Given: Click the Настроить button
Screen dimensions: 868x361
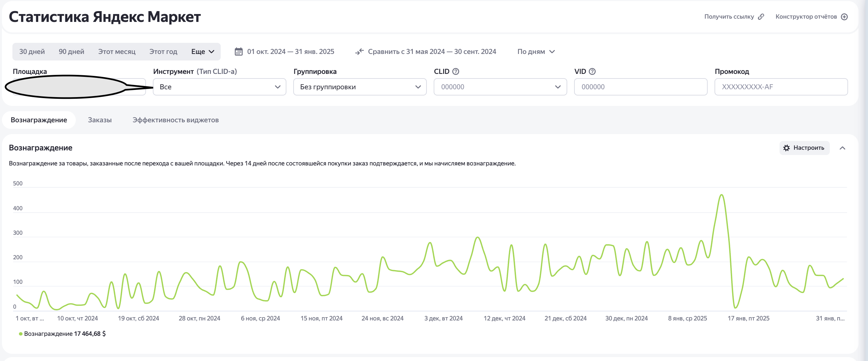Looking at the screenshot, I should tap(805, 148).
